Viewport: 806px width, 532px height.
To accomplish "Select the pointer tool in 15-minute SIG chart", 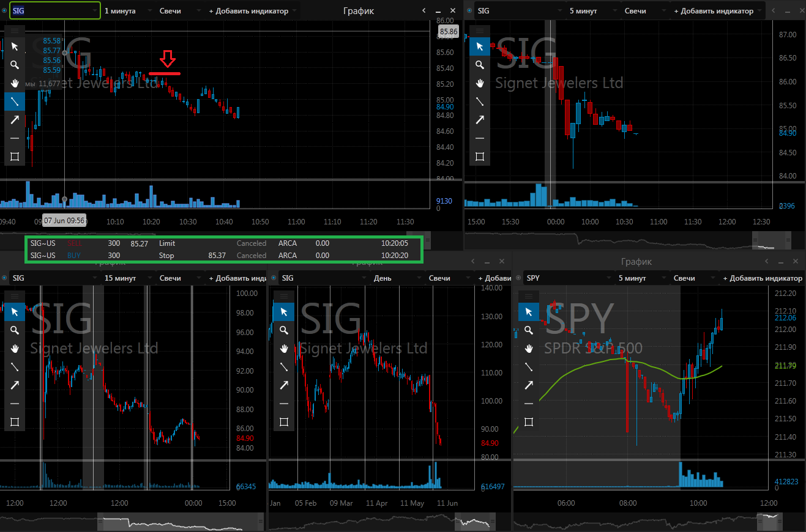I will click(x=15, y=312).
